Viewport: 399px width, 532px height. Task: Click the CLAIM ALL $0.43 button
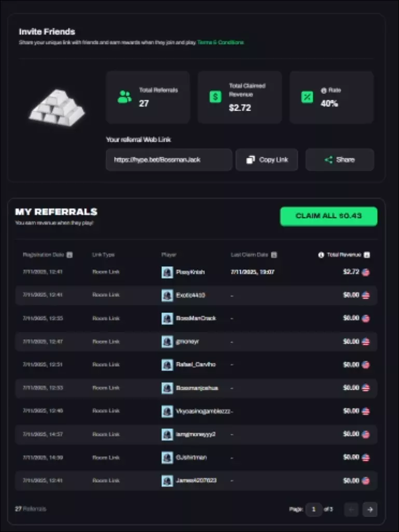click(x=328, y=216)
